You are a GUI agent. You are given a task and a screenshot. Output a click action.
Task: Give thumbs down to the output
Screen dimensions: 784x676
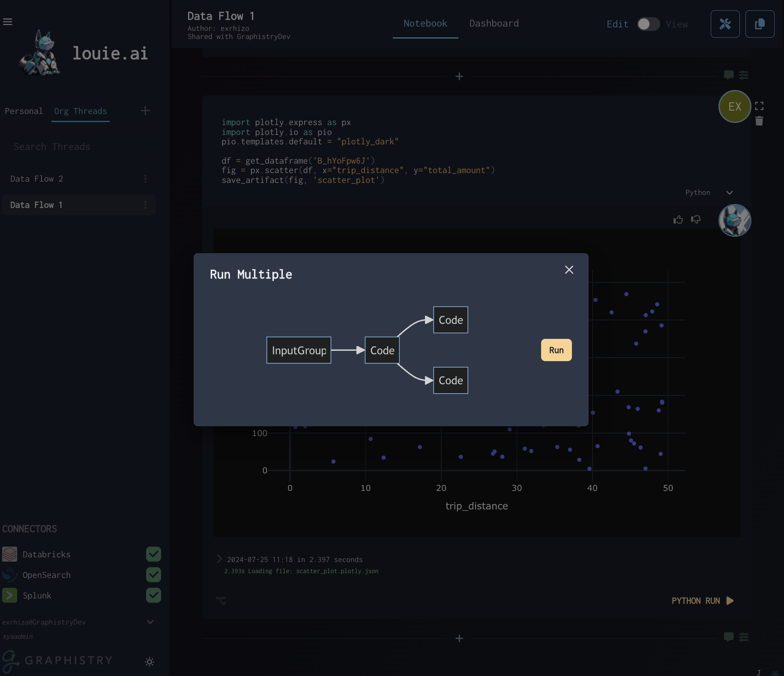696,219
